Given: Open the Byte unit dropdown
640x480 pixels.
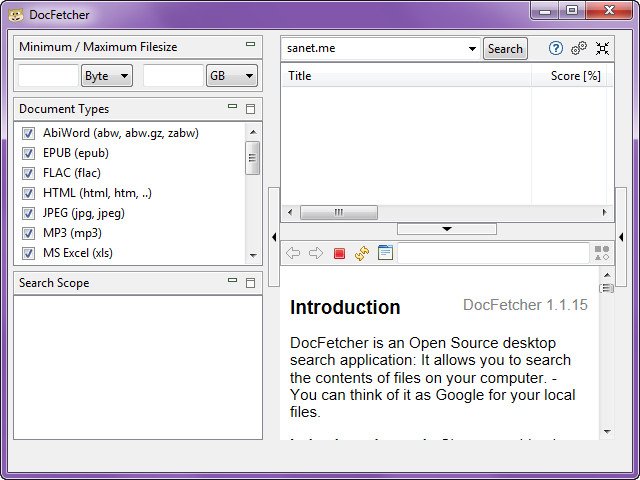Looking at the screenshot, I should [x=107, y=76].
